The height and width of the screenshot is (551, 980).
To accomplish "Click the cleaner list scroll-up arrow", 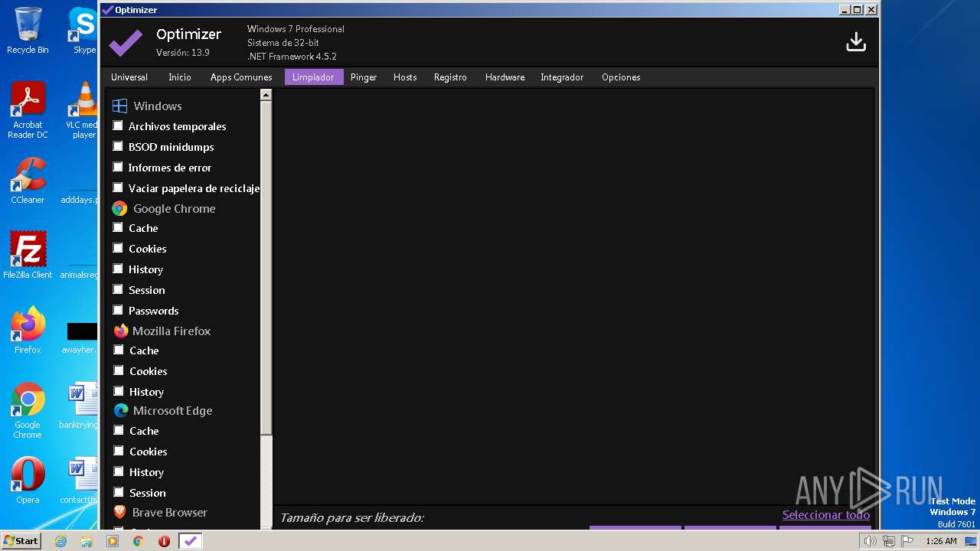I will point(266,95).
